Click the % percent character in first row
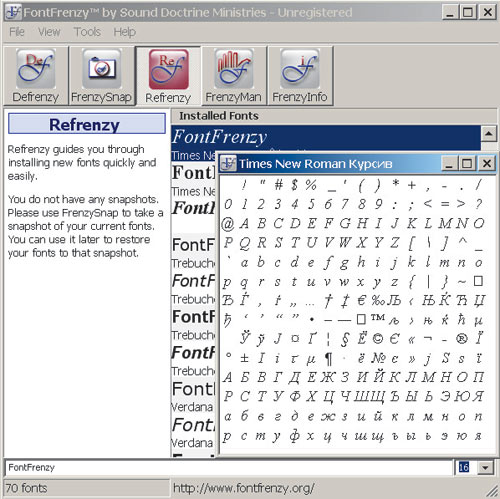500x499 pixels. pos(311,184)
